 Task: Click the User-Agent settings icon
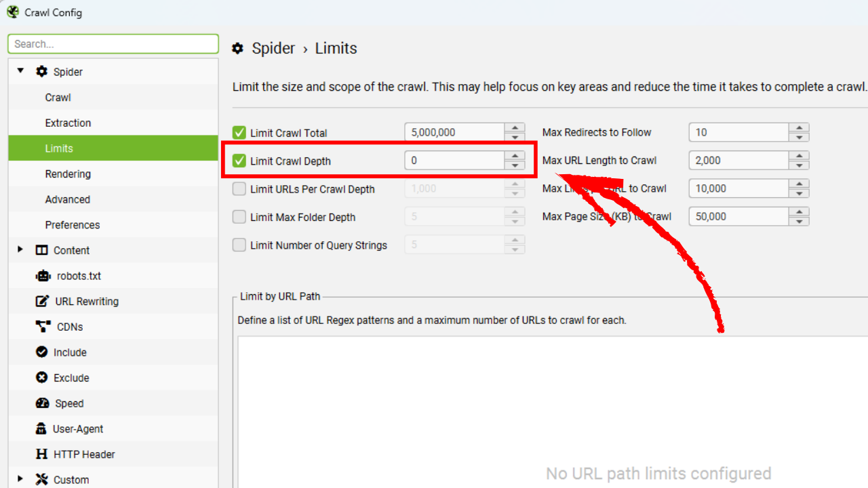42,428
